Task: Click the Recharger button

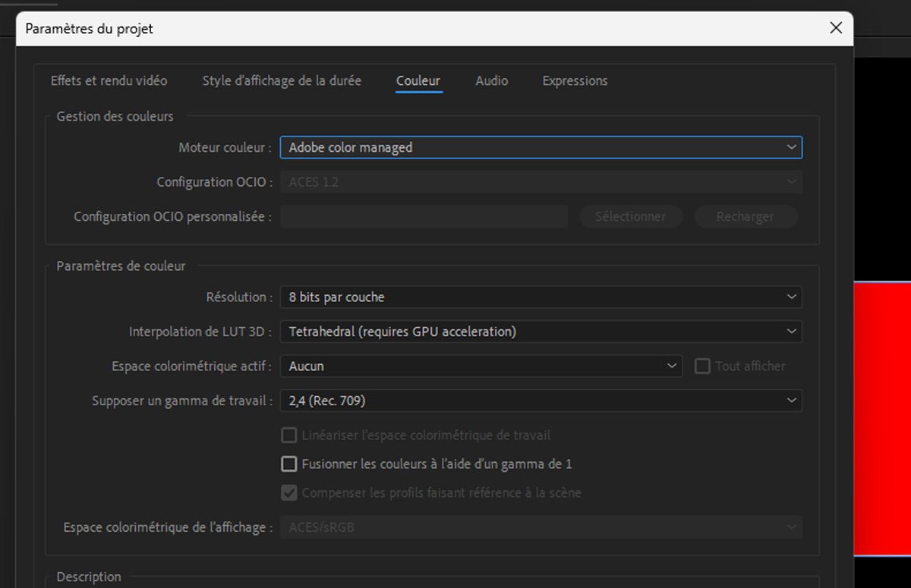Action: click(x=746, y=216)
